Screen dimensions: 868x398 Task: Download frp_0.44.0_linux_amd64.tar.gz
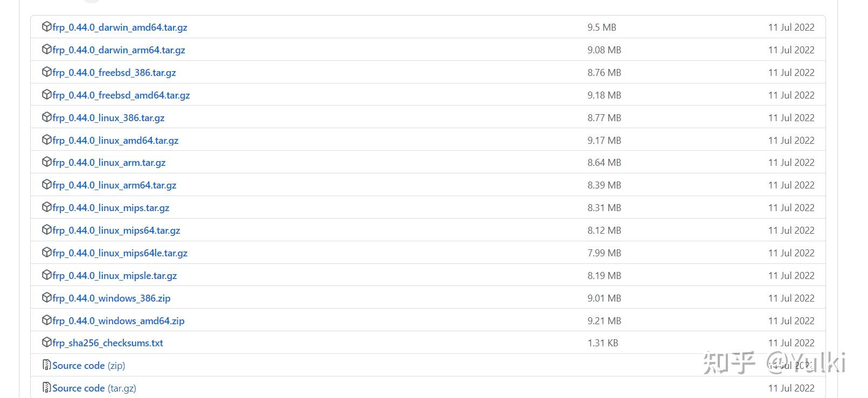coord(116,141)
